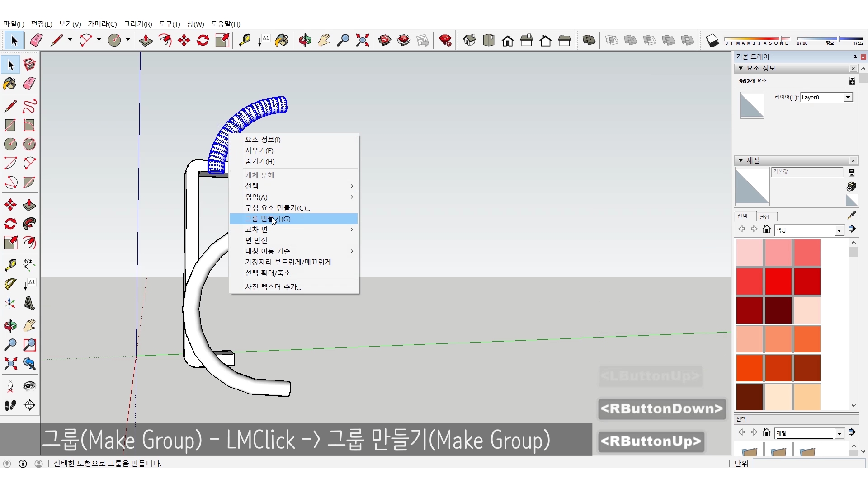Select the Tape Measure tool in left toolbar
The width and height of the screenshot is (868, 488).
pyautogui.click(x=10, y=264)
